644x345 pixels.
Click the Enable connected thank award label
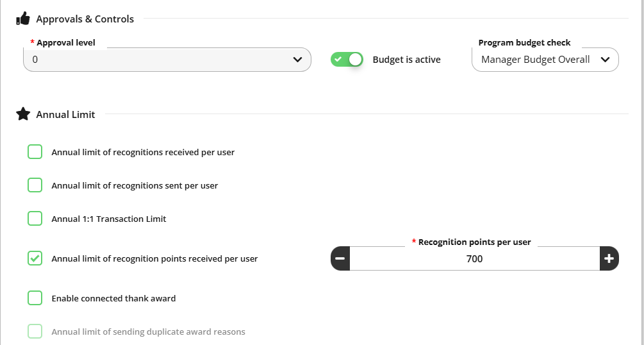(114, 299)
